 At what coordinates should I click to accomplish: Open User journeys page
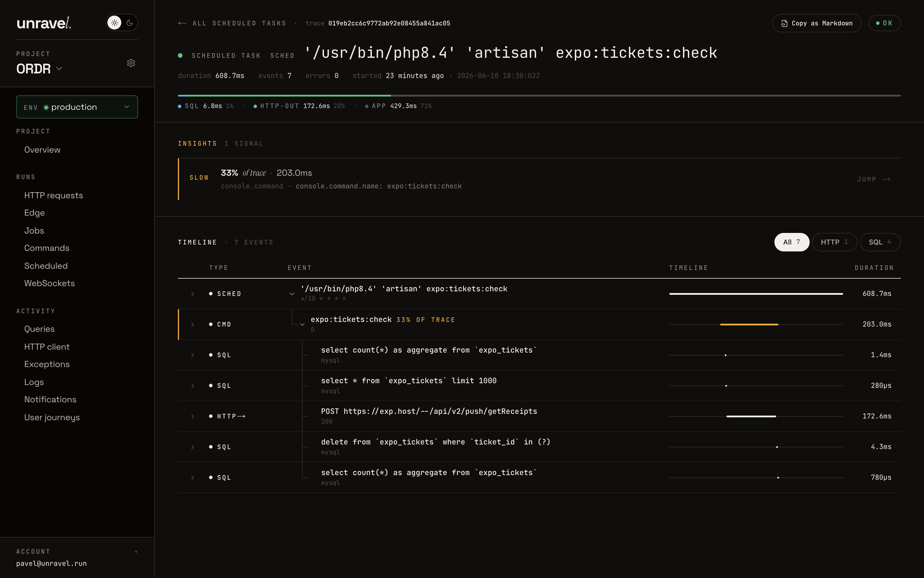point(52,417)
